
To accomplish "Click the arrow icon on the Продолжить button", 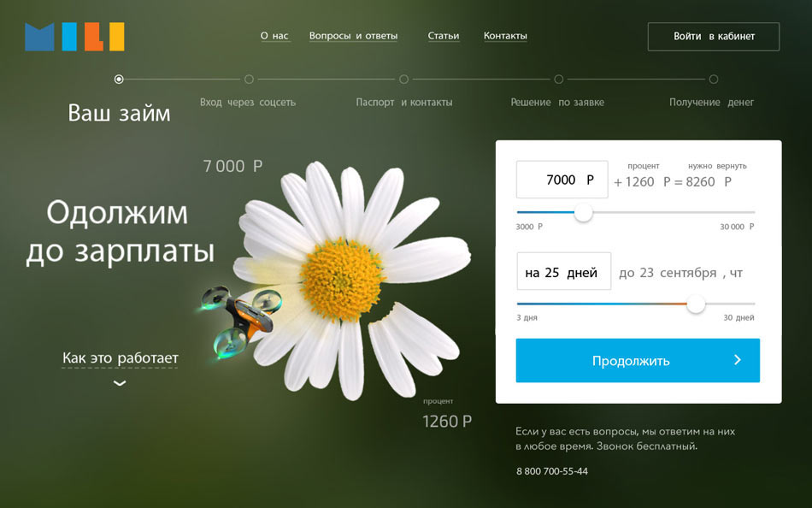I will click(x=738, y=360).
